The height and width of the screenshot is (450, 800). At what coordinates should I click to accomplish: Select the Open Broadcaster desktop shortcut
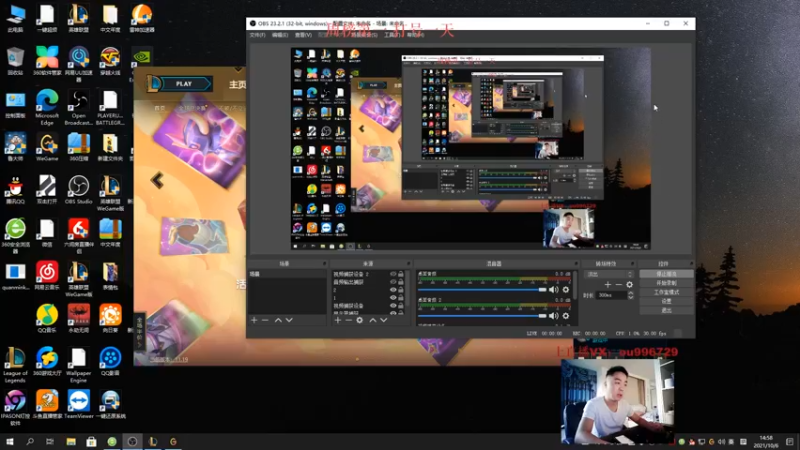pyautogui.click(x=79, y=107)
